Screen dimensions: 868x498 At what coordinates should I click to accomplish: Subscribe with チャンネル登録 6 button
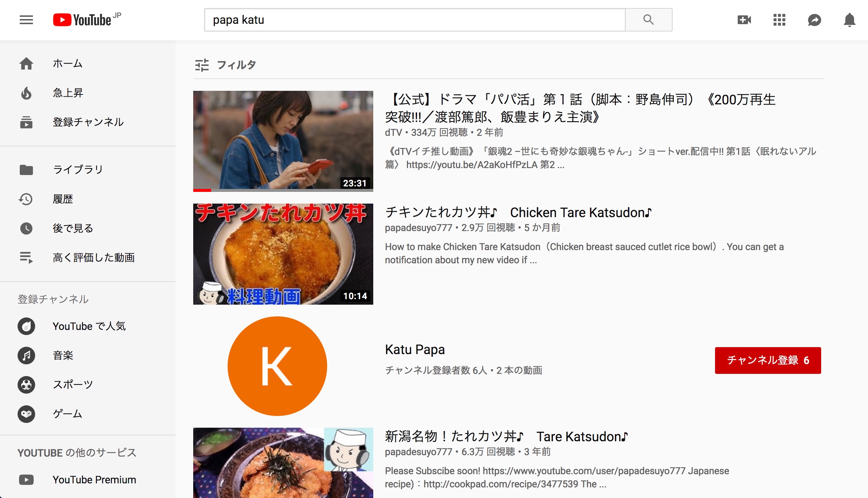coord(768,360)
